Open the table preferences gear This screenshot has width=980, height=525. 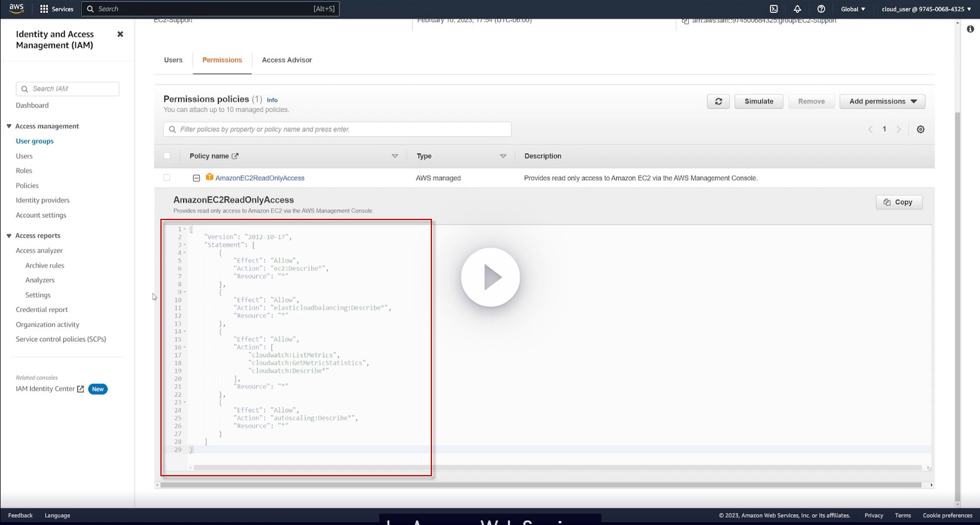click(920, 129)
